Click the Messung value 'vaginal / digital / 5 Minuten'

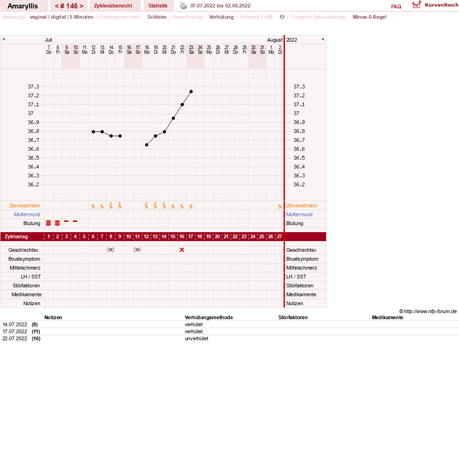(x=62, y=17)
